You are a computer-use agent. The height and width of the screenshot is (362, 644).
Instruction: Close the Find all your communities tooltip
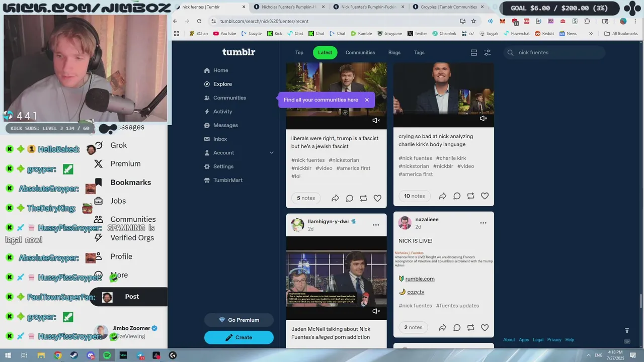coord(367,100)
